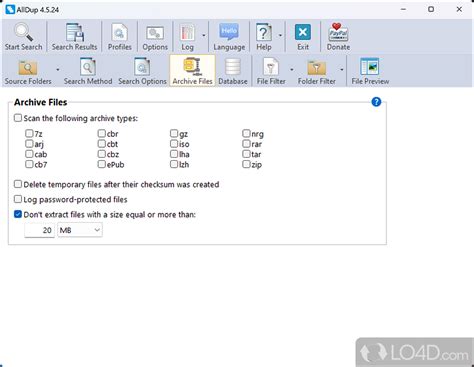The height and width of the screenshot is (367, 474).
Task: Open the MB size unit dropdown
Action: pyautogui.click(x=80, y=230)
